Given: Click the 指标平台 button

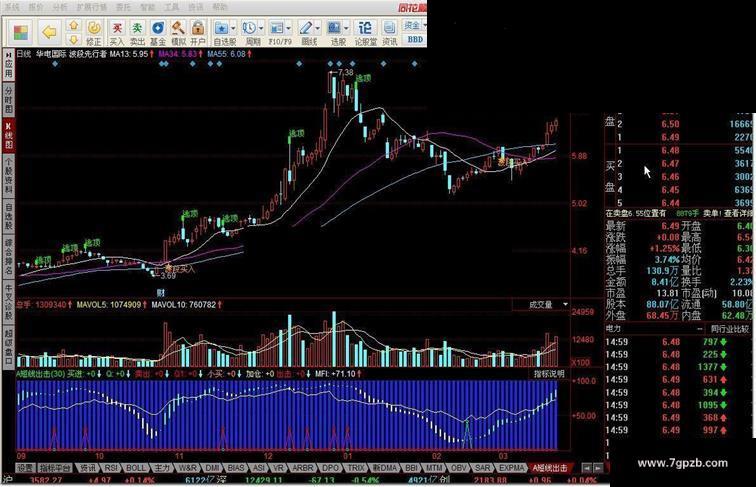Looking at the screenshot, I should [55, 468].
